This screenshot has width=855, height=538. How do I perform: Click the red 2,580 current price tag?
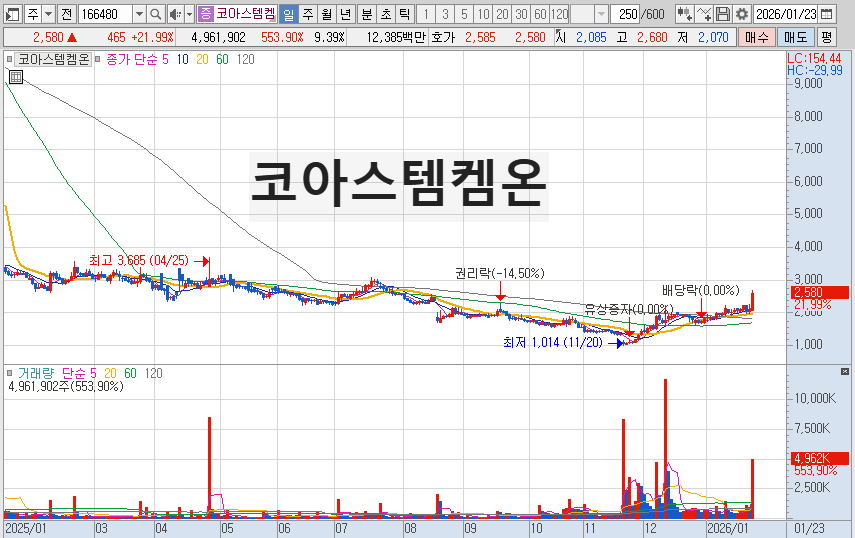(820, 292)
